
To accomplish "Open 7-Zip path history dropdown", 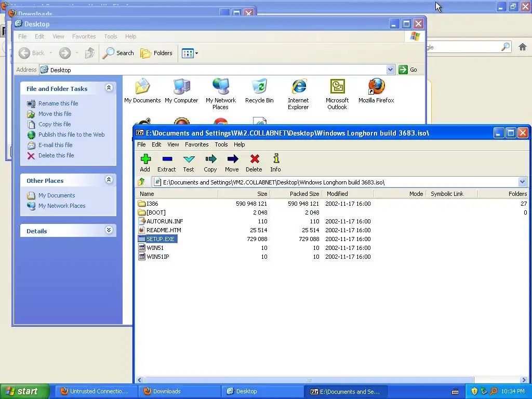I will [x=522, y=182].
